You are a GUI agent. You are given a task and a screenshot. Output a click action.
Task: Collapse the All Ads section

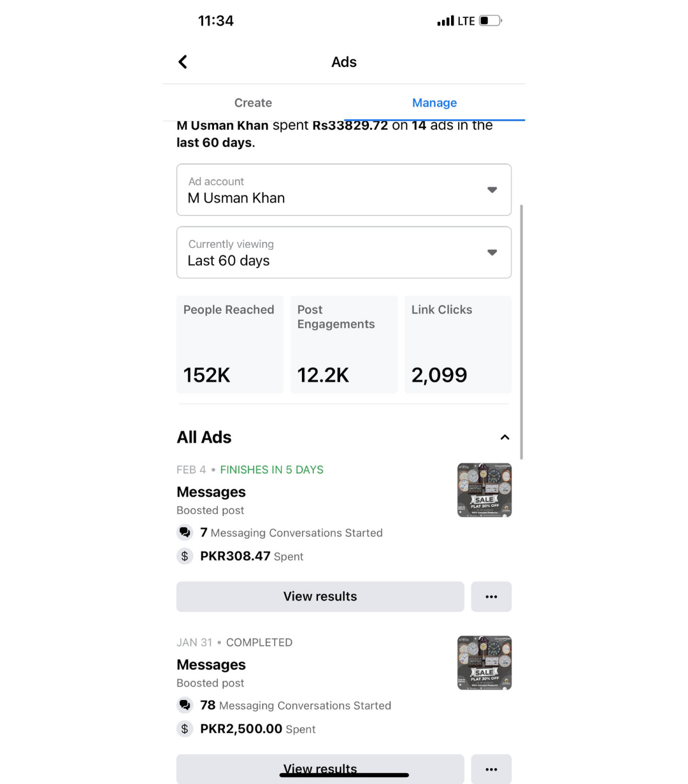click(505, 437)
